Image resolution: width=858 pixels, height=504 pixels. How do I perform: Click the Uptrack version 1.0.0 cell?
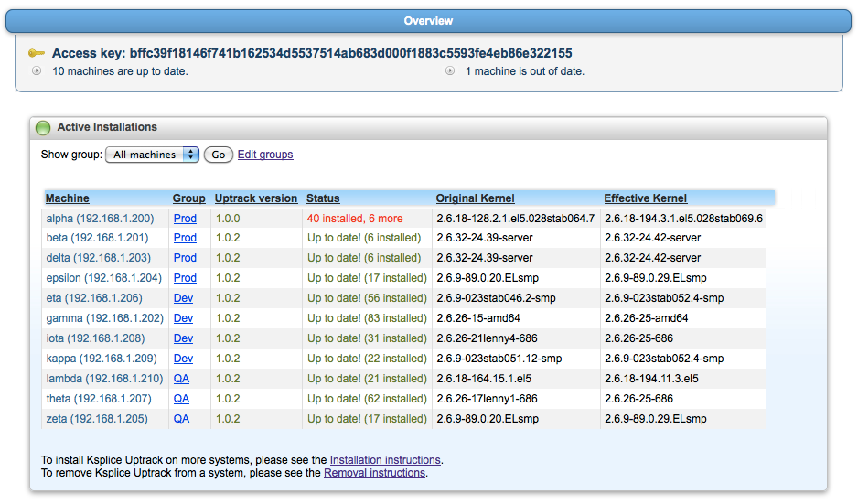click(x=228, y=219)
